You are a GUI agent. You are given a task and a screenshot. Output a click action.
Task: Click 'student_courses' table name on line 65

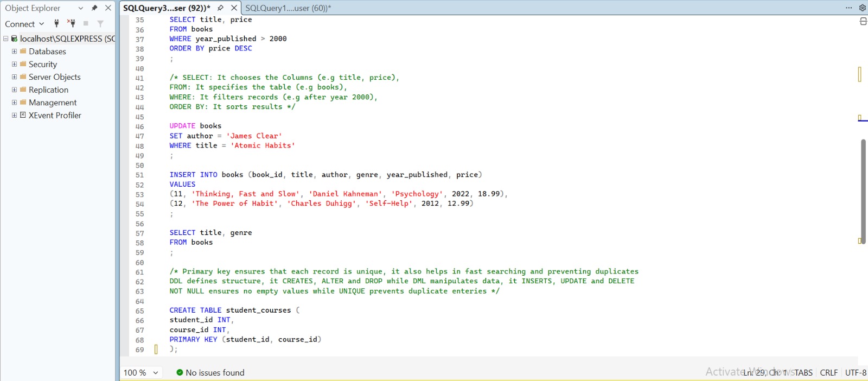tap(258, 310)
